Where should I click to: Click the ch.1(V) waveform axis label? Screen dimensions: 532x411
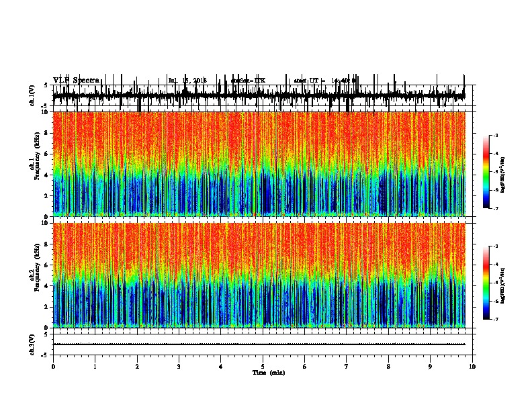(x=32, y=95)
